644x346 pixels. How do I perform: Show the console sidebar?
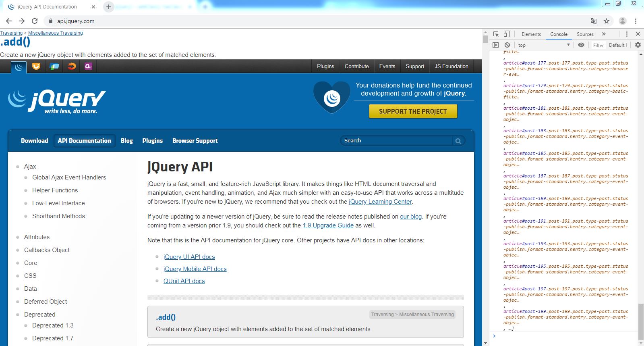tap(496, 45)
